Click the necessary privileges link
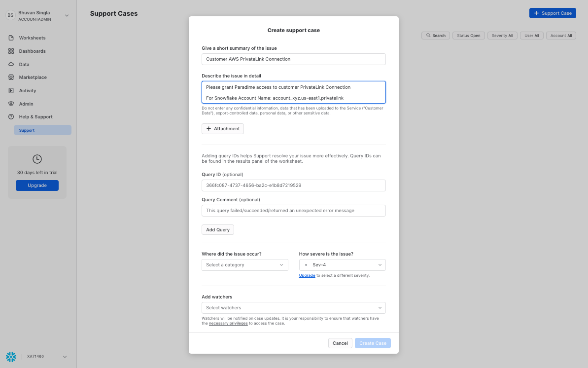Image resolution: width=588 pixels, height=368 pixels. pos(228,324)
